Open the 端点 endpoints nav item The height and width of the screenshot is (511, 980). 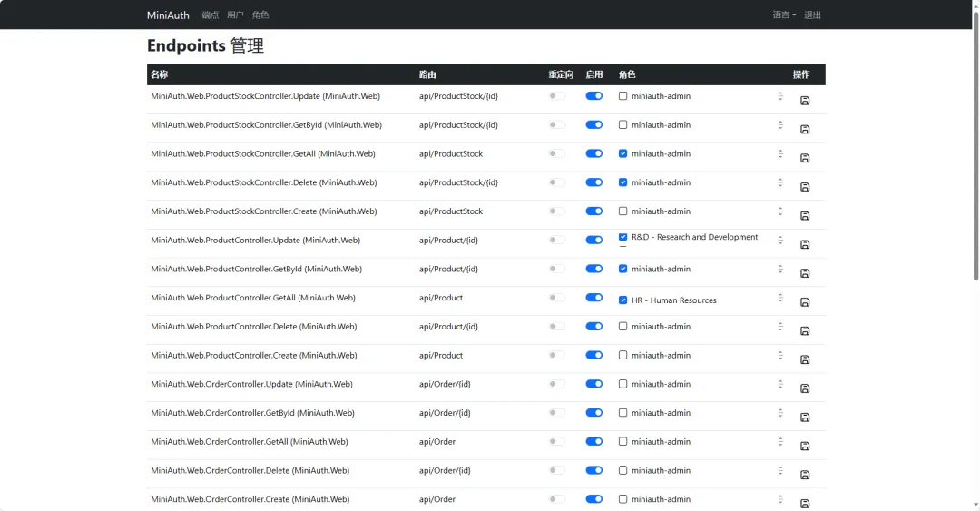210,15
